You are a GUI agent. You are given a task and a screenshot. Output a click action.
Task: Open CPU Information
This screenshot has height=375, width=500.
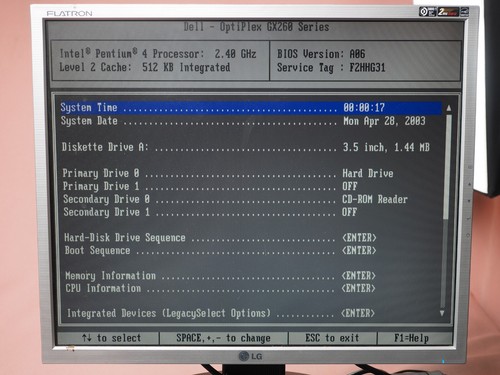pos(220,288)
